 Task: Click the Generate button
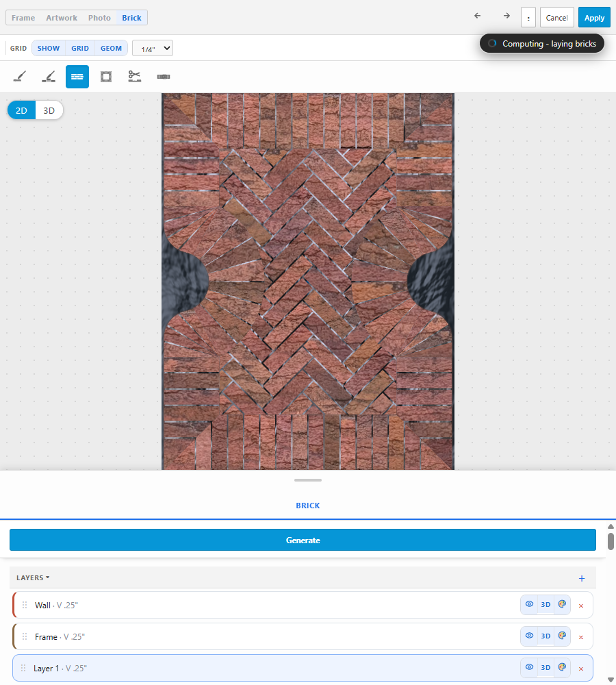[303, 540]
